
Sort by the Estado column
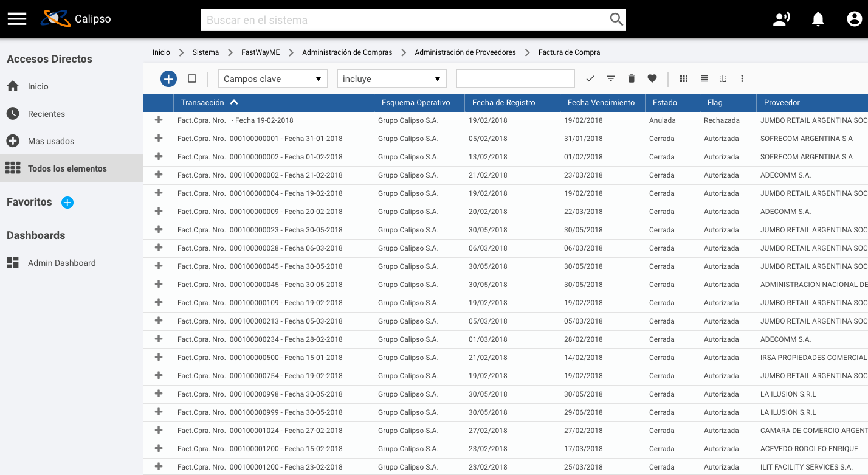pyautogui.click(x=672, y=103)
